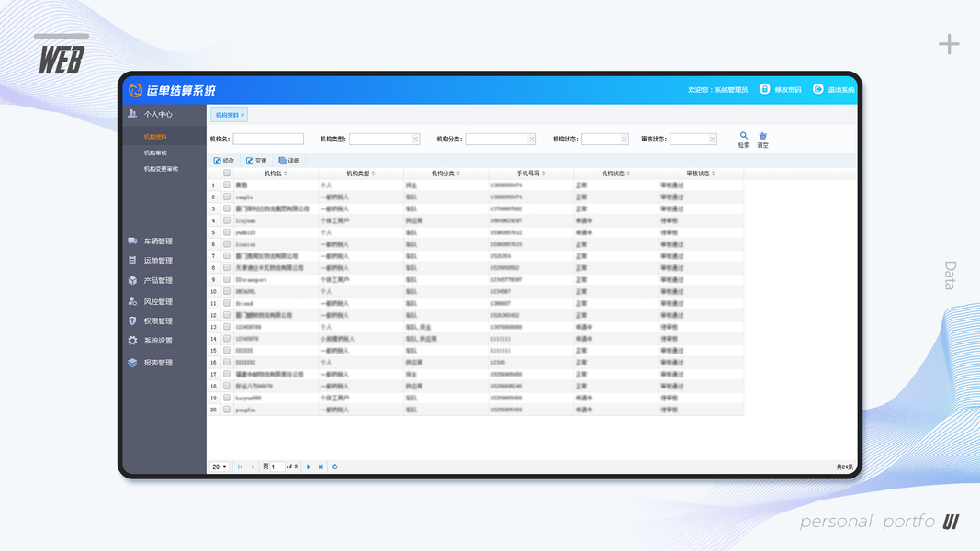Check the checkbox for row 16
Viewport: 980px width, 551px height.
coord(227,363)
